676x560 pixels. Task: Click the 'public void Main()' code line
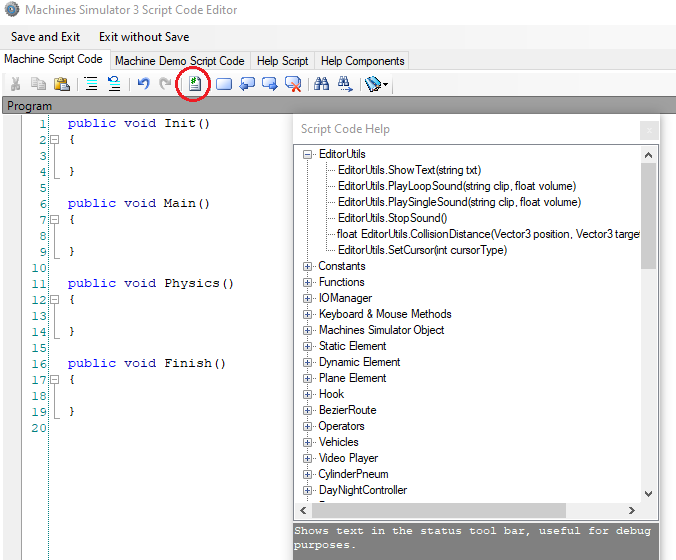138,203
